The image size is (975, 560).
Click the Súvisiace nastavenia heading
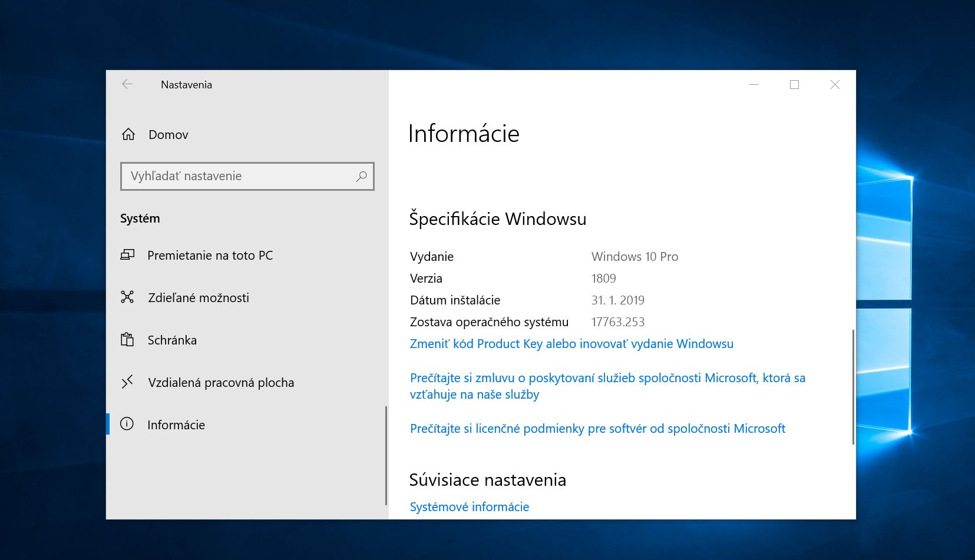point(488,480)
